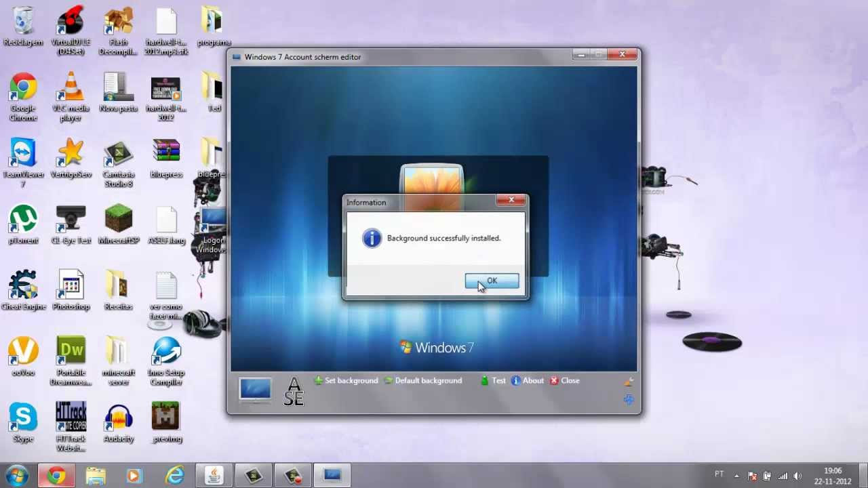This screenshot has height=488, width=868.
Task: Open Nova pasta desktop icon
Action: 119,93
